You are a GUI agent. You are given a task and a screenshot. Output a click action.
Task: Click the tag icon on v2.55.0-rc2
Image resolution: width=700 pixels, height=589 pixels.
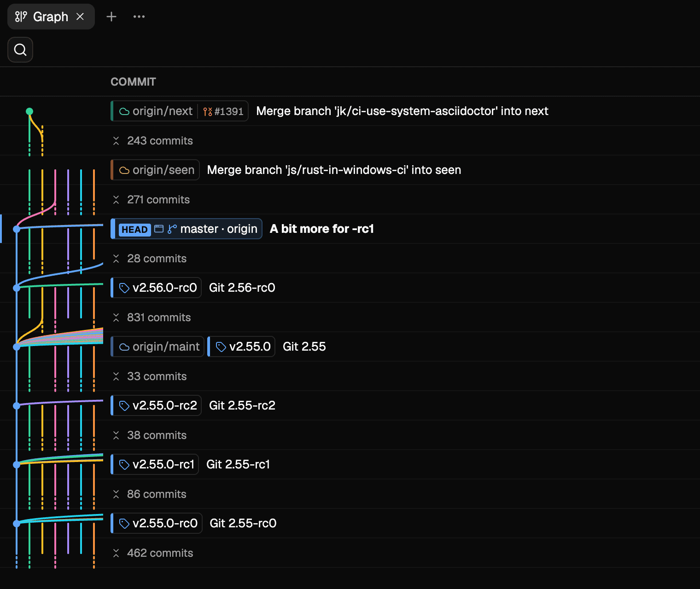124,406
